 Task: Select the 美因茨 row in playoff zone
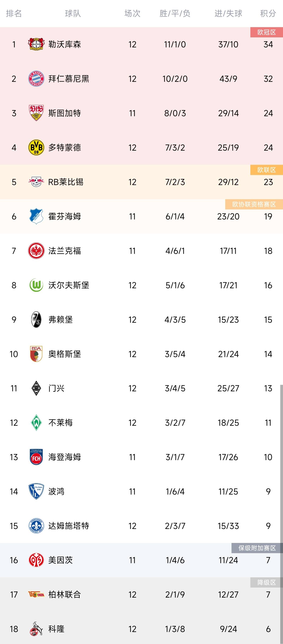pyautogui.click(x=141, y=560)
